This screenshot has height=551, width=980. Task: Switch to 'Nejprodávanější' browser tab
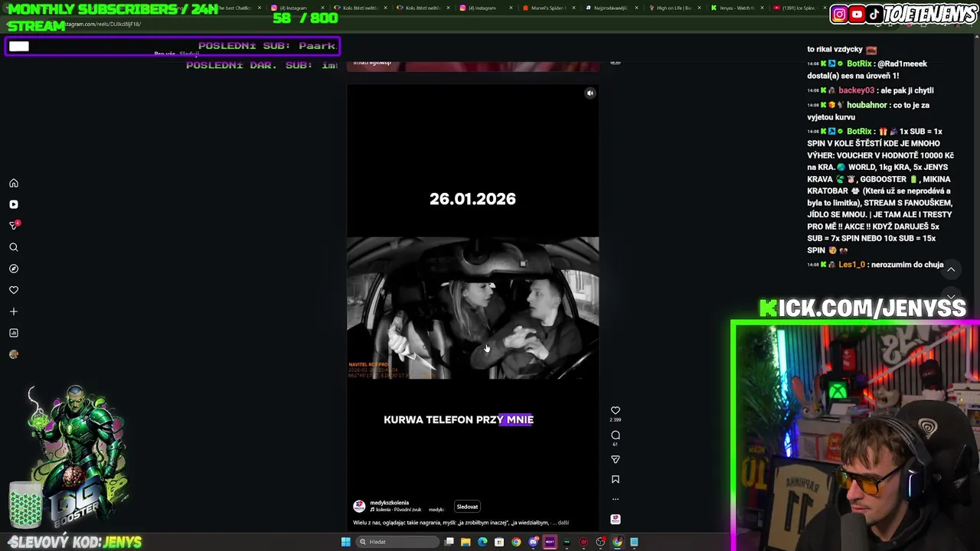click(x=612, y=8)
